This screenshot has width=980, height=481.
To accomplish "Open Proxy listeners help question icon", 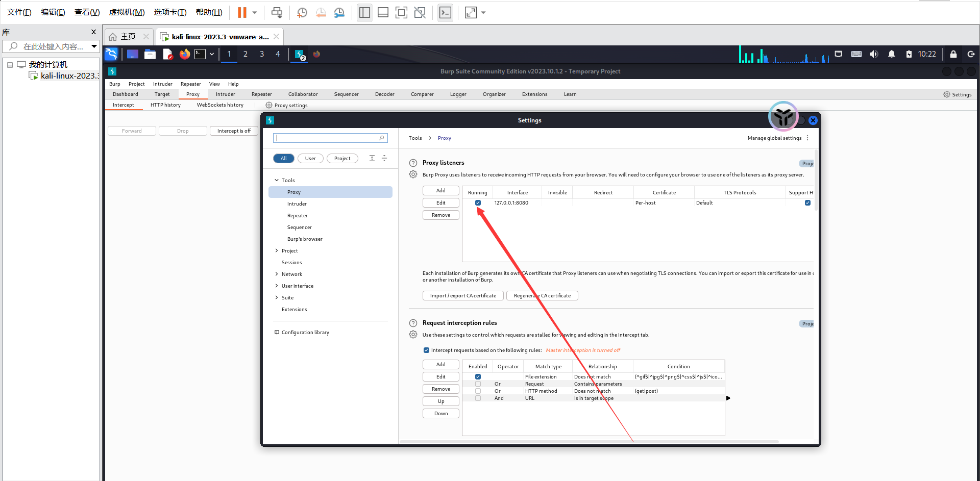I will (x=413, y=163).
